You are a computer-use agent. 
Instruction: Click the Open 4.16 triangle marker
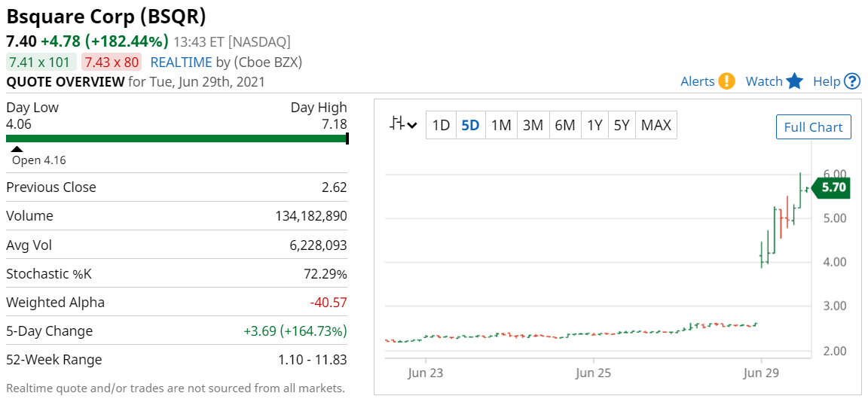pyautogui.click(x=17, y=149)
